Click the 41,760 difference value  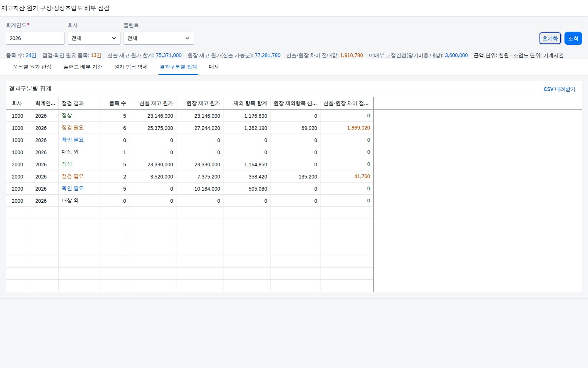tap(362, 176)
